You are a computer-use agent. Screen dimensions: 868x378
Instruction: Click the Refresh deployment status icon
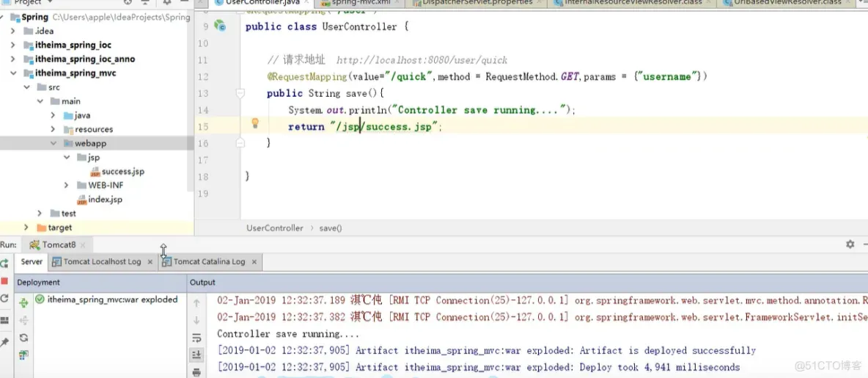pos(23,338)
